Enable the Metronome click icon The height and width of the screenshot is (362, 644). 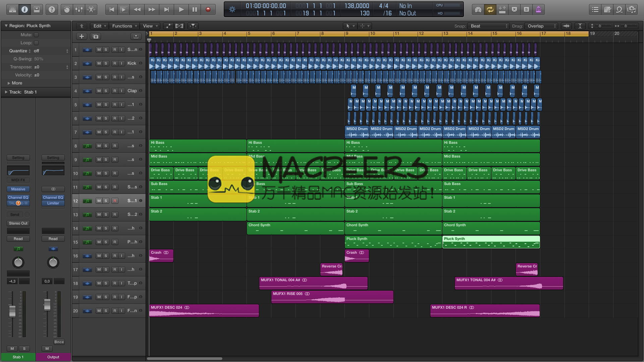coord(538,10)
